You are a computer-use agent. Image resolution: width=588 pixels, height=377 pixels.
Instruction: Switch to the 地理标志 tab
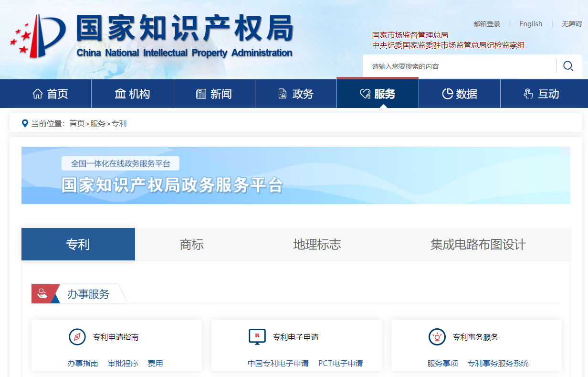coord(317,244)
